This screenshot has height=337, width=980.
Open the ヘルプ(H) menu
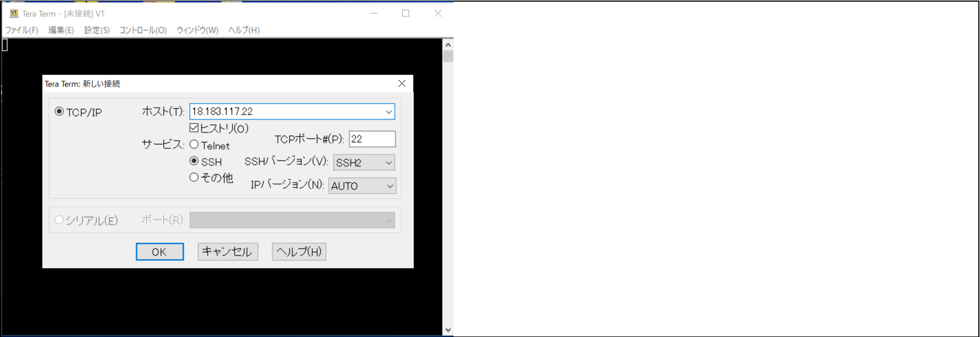pos(244,30)
